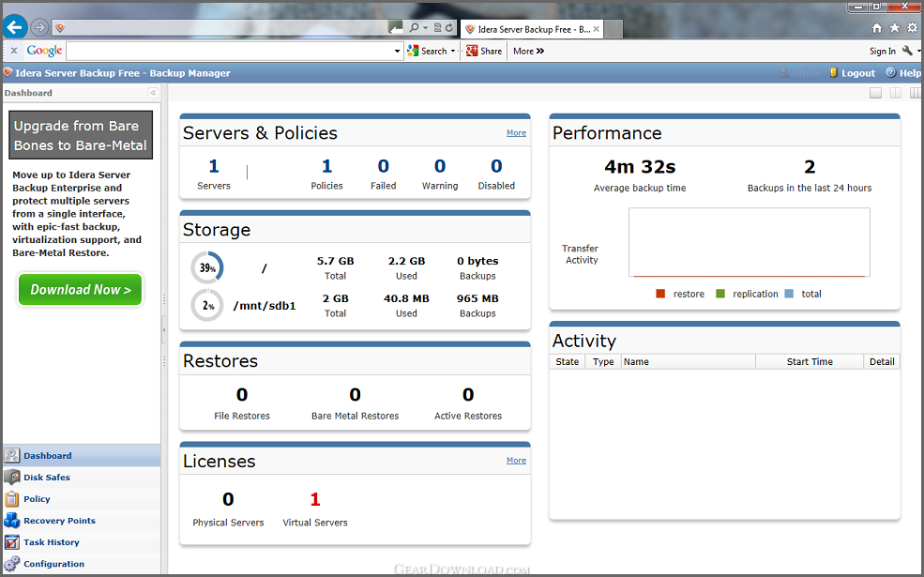Image resolution: width=924 pixels, height=577 pixels.
Task: Toggle the compatibility view icon in address bar
Action: [x=437, y=28]
